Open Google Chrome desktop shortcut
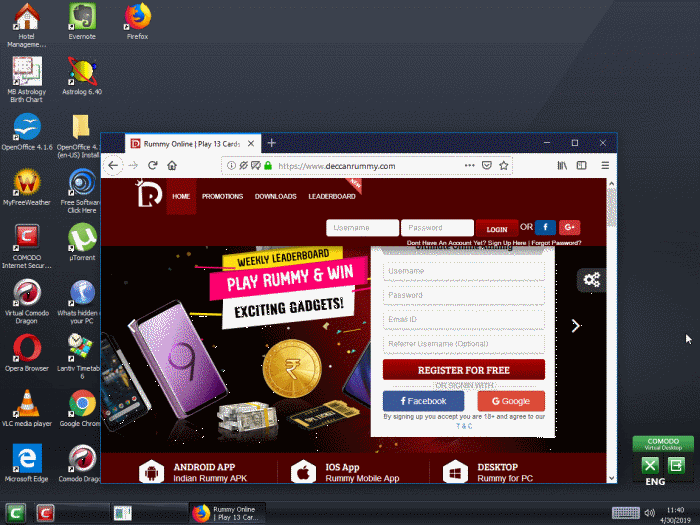 (x=79, y=408)
